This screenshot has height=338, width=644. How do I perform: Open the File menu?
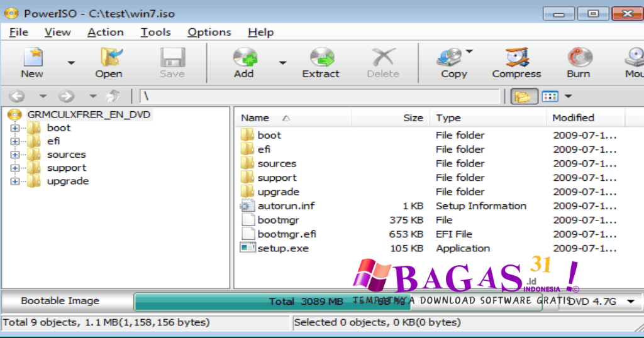[18, 33]
